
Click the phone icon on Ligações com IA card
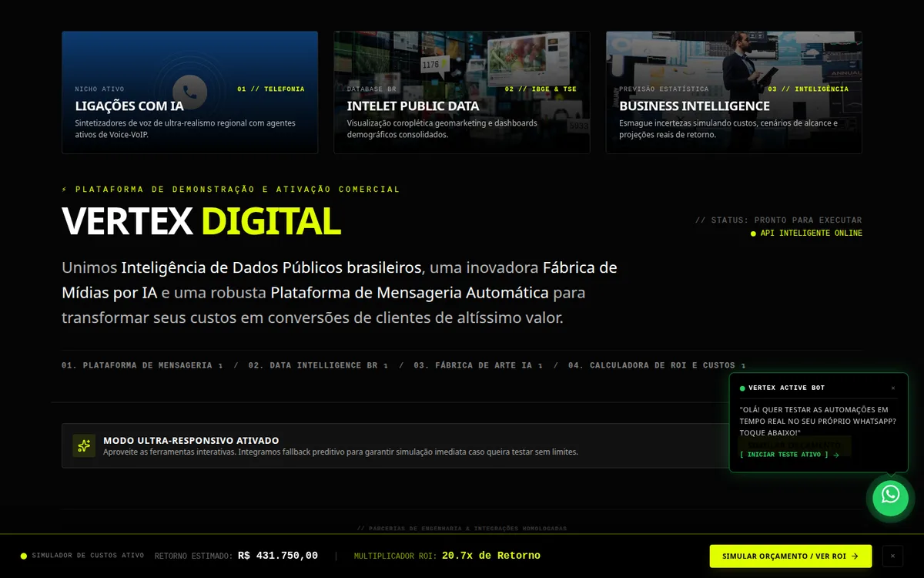click(190, 92)
